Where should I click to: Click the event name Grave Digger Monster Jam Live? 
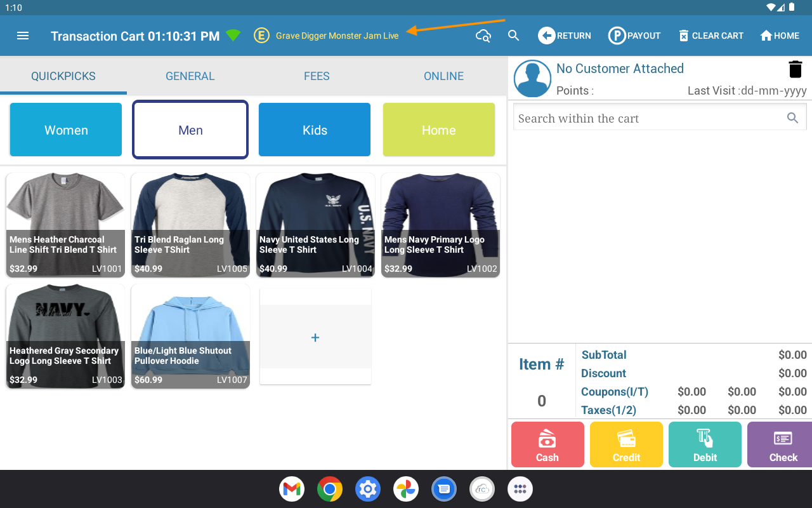pos(337,36)
